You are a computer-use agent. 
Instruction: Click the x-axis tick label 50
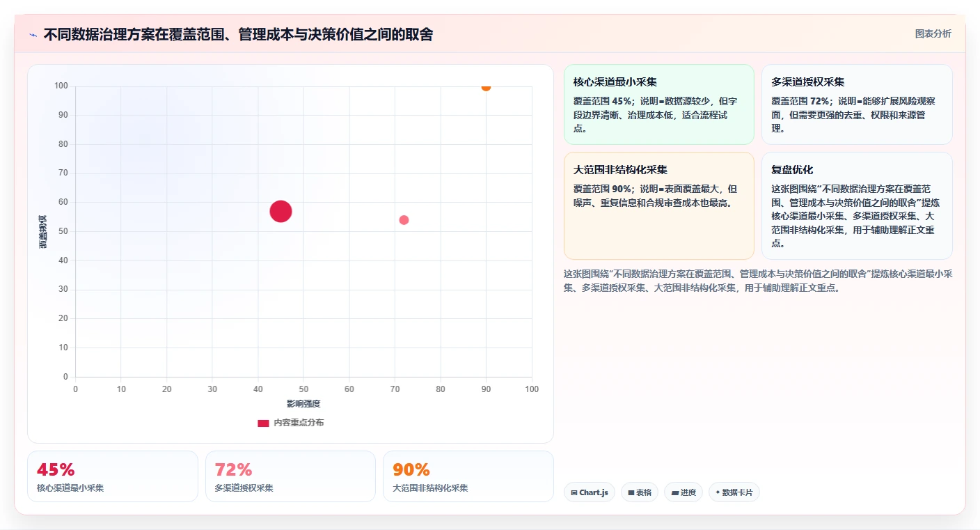pos(303,389)
